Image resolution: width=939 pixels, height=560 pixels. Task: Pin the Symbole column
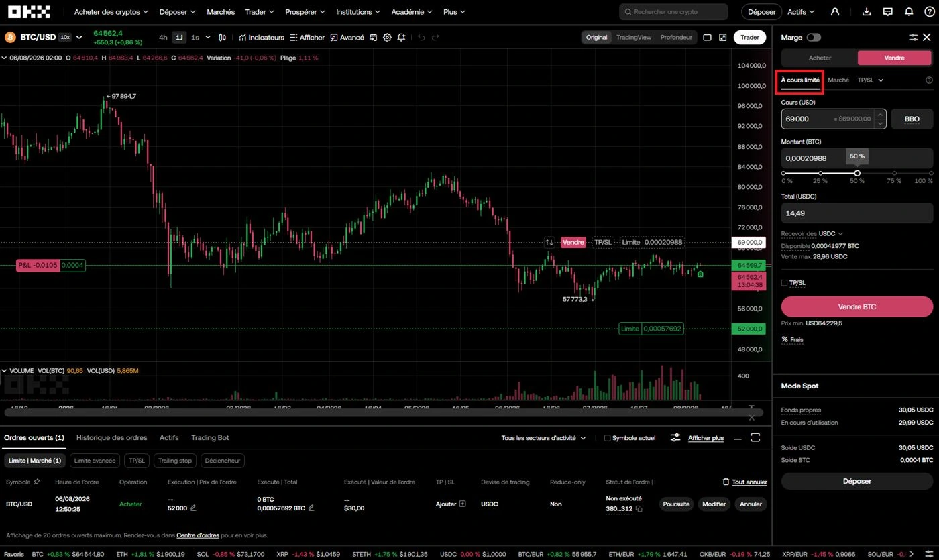(x=36, y=482)
